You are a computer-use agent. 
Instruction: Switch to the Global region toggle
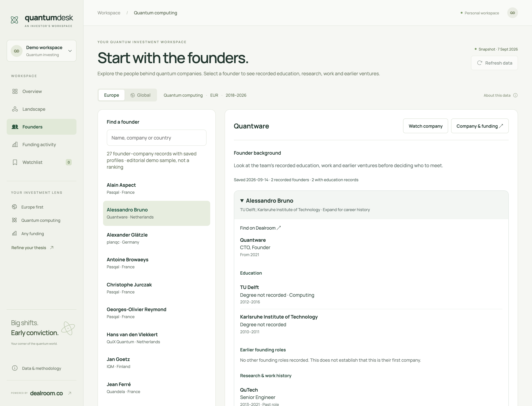pos(141,95)
